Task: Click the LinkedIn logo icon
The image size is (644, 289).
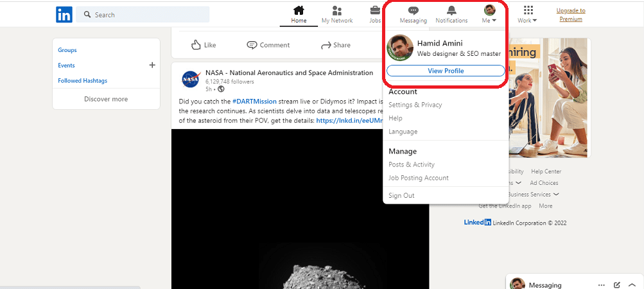Action: point(64,15)
